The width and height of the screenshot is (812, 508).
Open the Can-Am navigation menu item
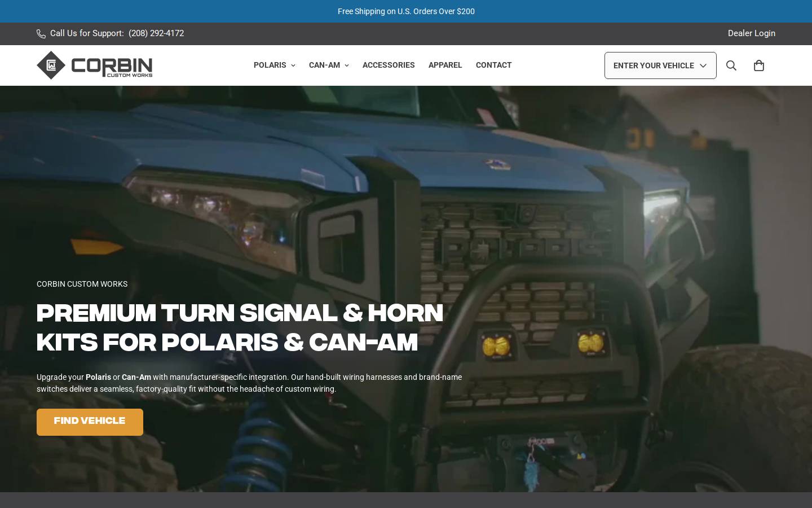point(324,65)
